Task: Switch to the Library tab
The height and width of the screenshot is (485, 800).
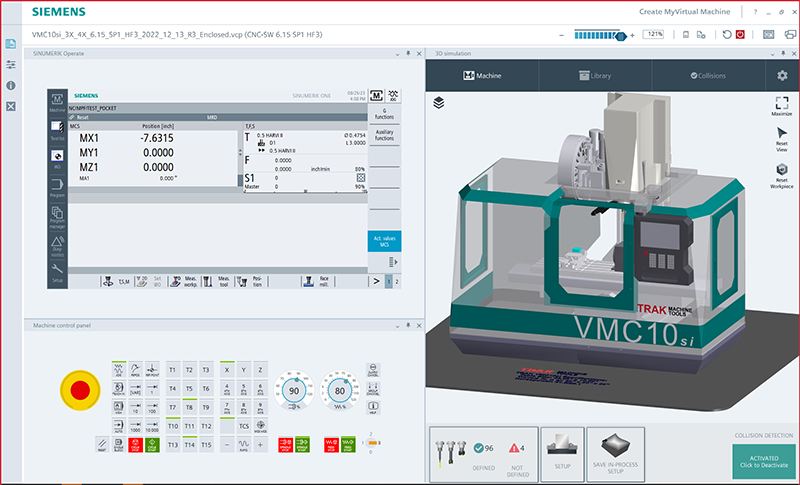Action: (595, 75)
